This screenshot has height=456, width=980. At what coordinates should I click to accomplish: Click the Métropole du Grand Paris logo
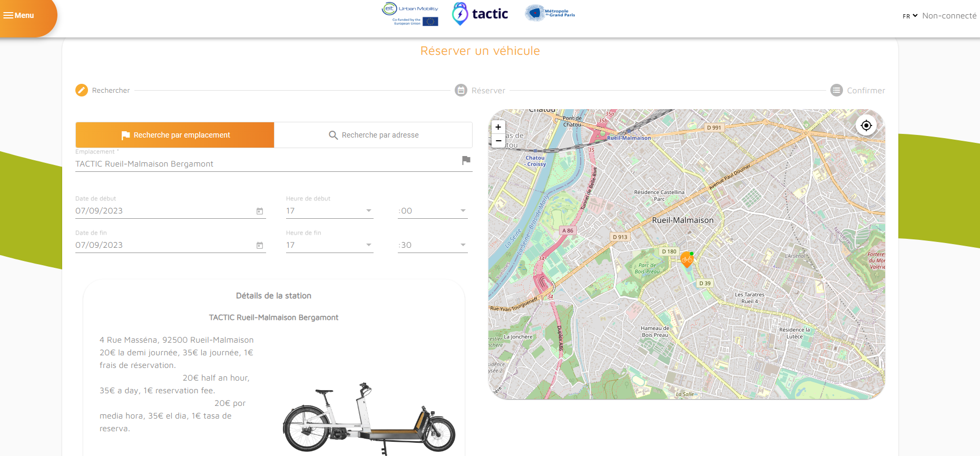pyautogui.click(x=550, y=13)
